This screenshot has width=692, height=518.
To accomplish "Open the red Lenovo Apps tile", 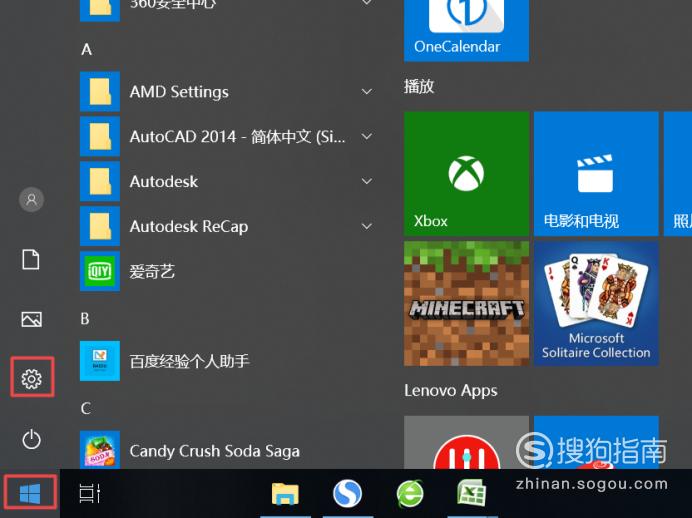I will (x=466, y=443).
